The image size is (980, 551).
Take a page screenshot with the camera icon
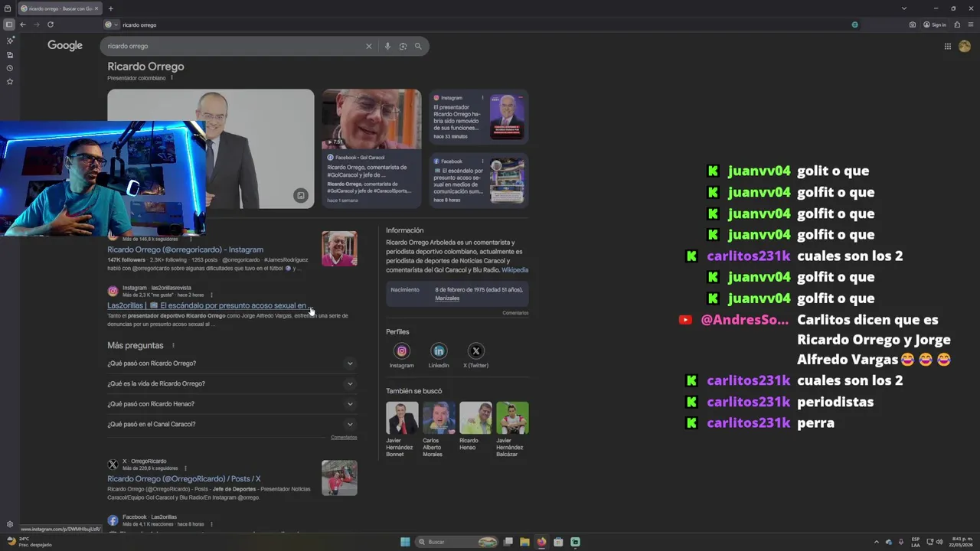912,24
